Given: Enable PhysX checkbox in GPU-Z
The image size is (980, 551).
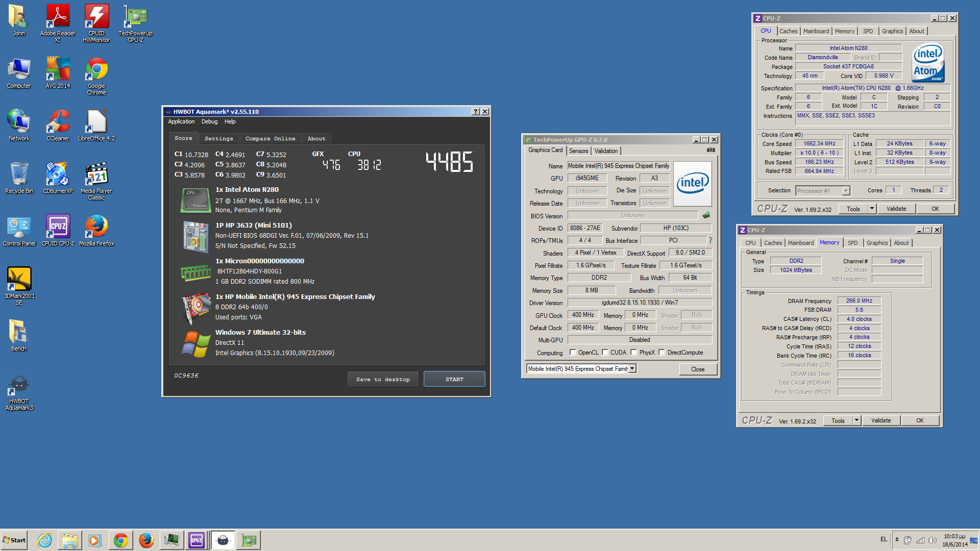Looking at the screenshot, I should point(633,353).
